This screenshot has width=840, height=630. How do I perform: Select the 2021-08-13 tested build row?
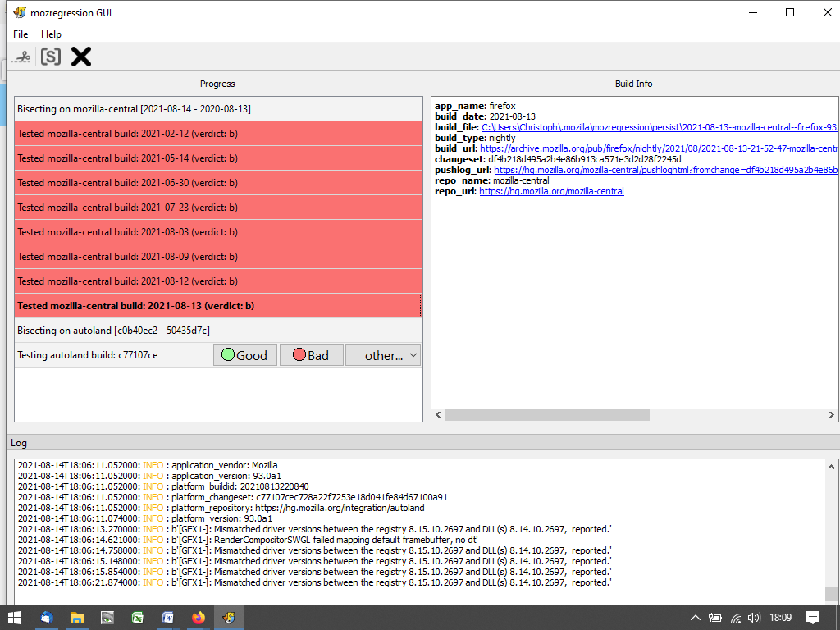point(217,306)
